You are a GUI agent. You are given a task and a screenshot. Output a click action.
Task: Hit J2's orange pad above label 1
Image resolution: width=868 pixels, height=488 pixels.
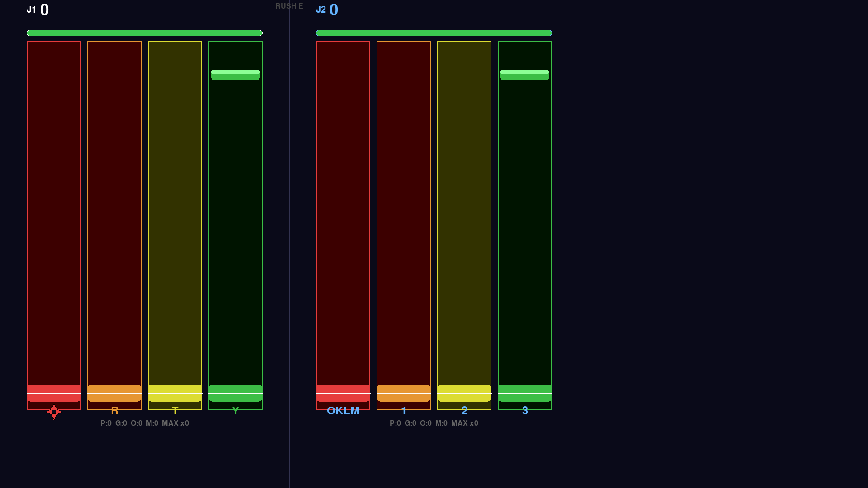click(x=404, y=393)
